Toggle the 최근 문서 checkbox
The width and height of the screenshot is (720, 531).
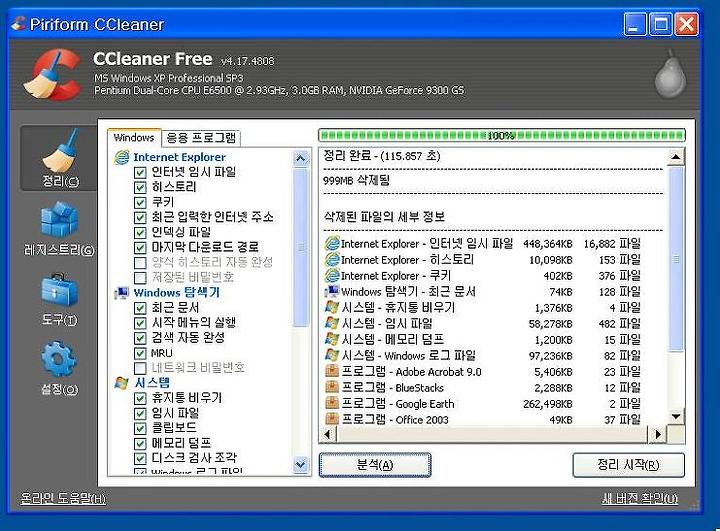(x=140, y=308)
